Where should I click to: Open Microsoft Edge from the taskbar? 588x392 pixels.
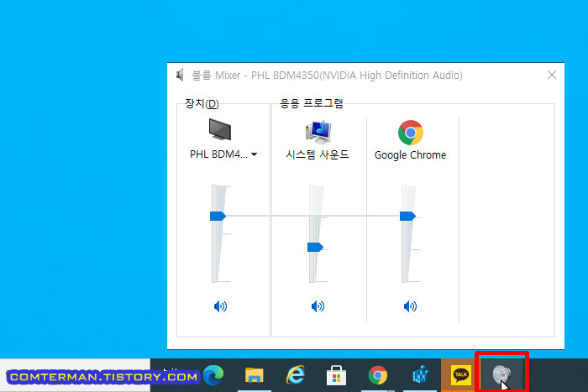pos(213,374)
